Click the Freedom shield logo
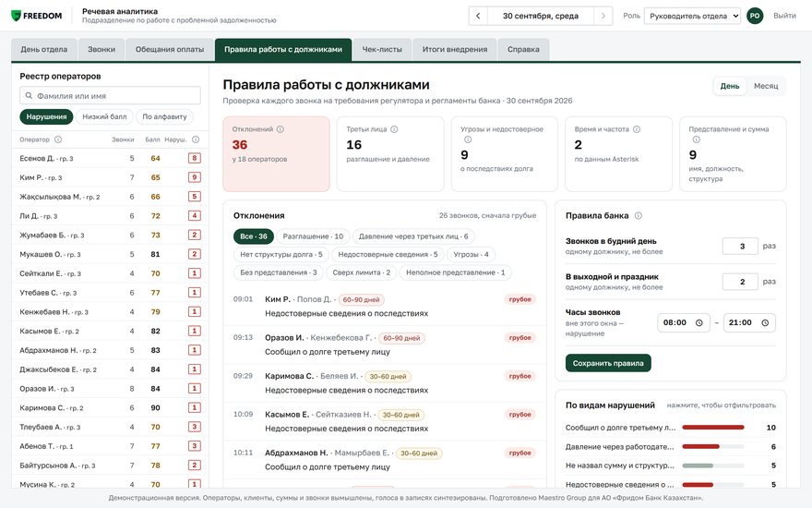Screen dimensions: 812x508 click(x=16, y=16)
